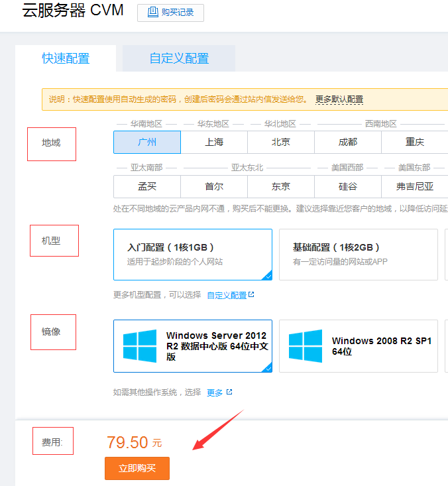Click external-link icon next to 自定义配置 link
This screenshot has width=448, height=486.
(251, 294)
